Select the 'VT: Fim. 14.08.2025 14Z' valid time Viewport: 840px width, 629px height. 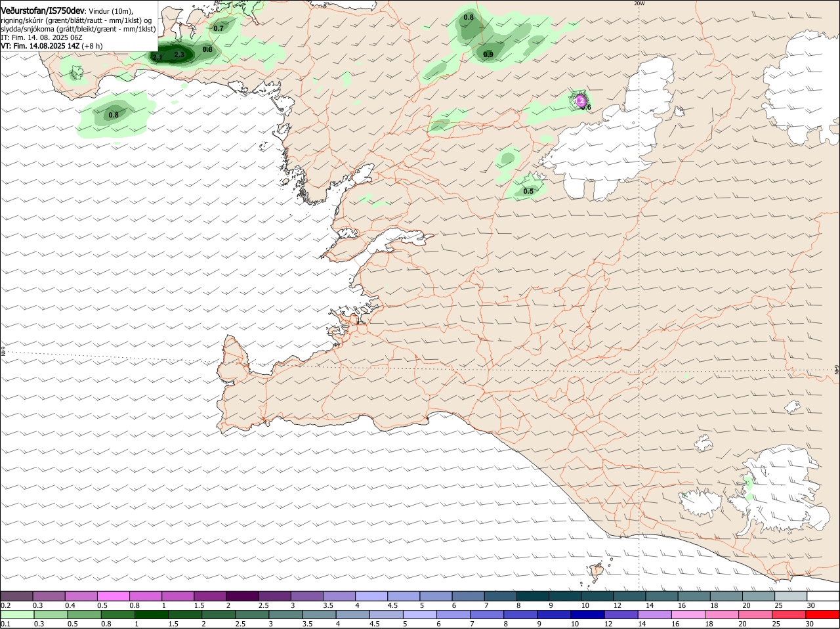[x=40, y=46]
